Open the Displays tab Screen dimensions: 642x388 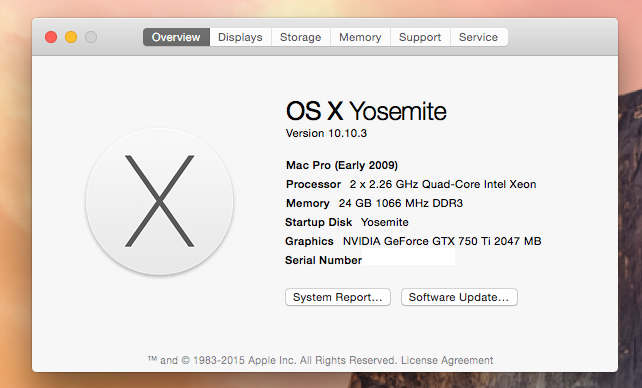pos(240,37)
